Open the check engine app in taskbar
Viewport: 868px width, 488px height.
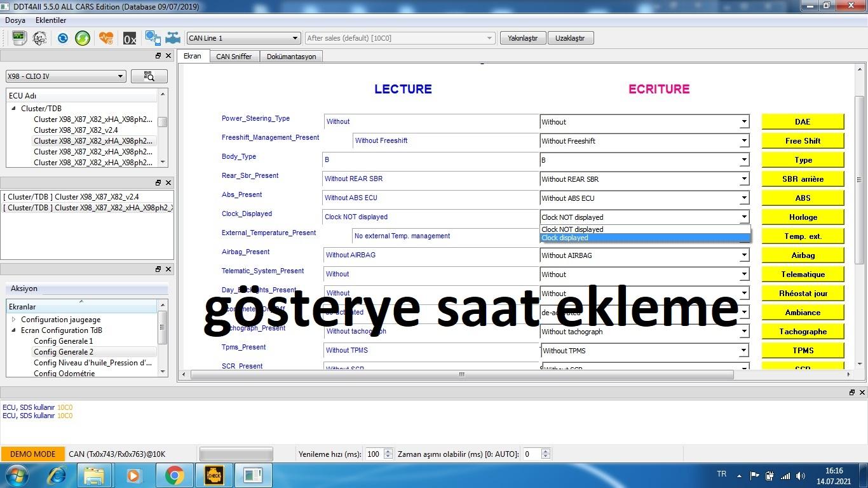[214, 475]
